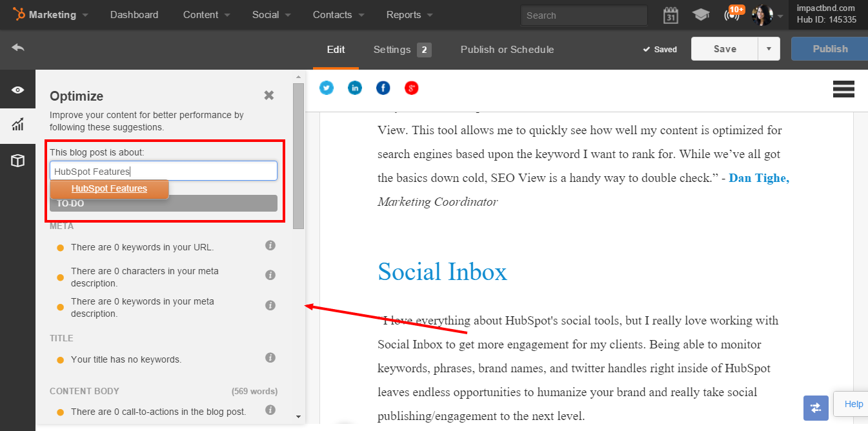Click the blue swap arrows button

pyautogui.click(x=816, y=408)
